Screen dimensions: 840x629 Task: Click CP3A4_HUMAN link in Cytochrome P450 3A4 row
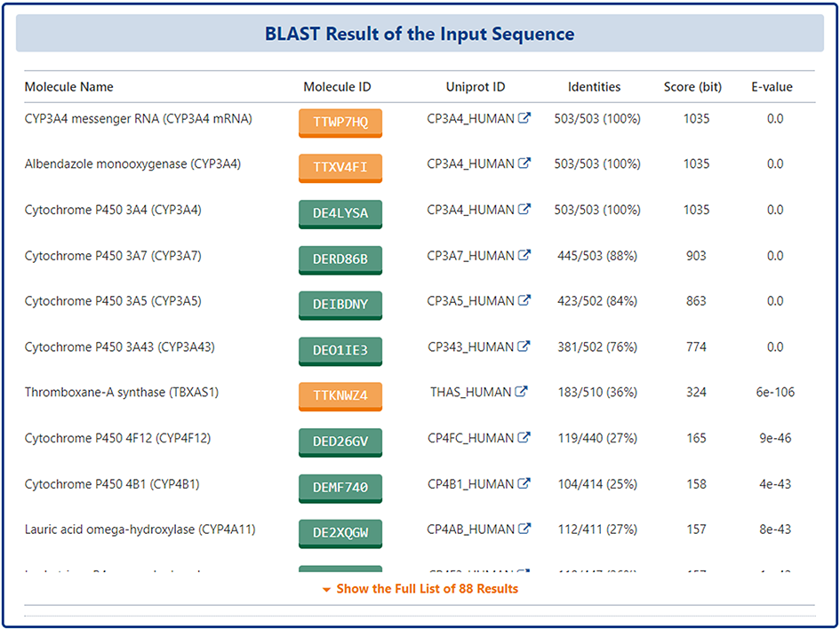click(470, 210)
